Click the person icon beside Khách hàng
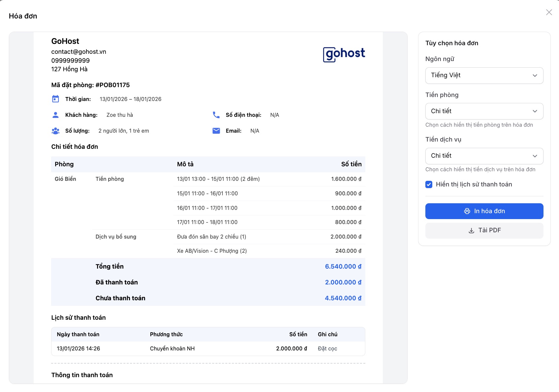The width and height of the screenshot is (559, 392). pos(55,115)
